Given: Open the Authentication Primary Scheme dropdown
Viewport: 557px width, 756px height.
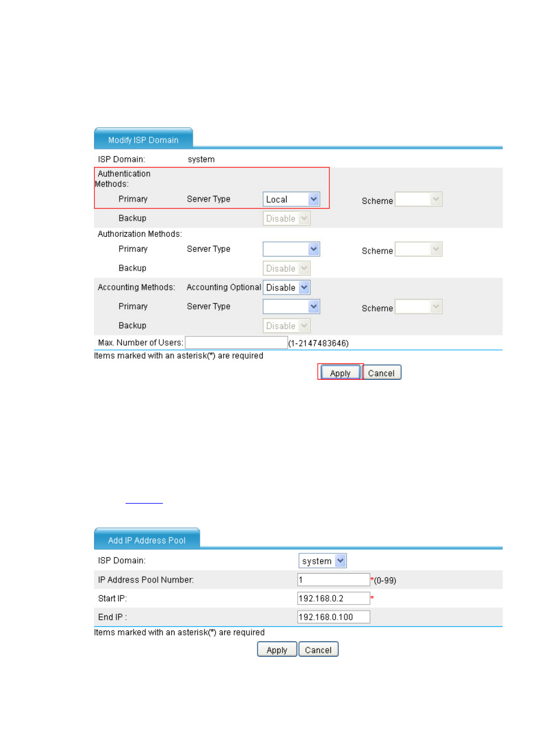Looking at the screenshot, I should click(418, 200).
